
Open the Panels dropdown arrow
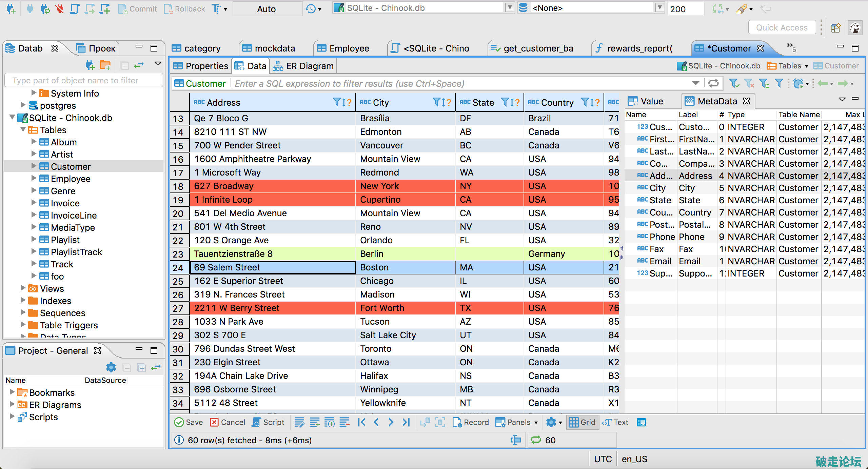536,423
